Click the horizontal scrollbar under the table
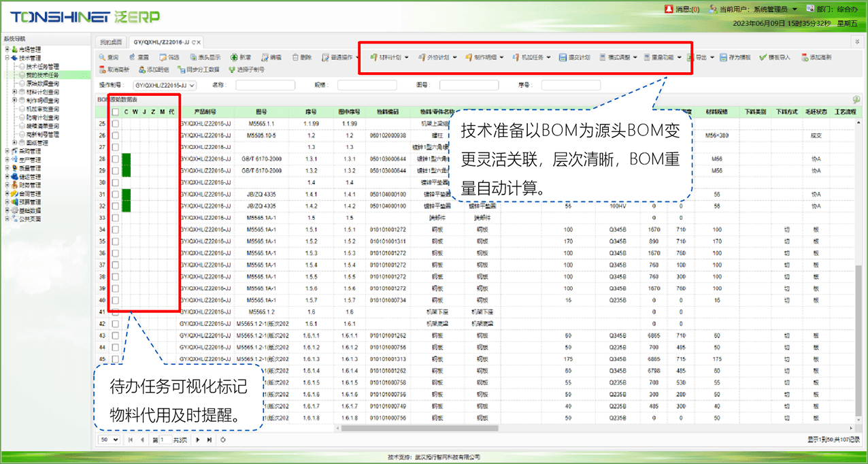The image size is (868, 464). point(476,428)
